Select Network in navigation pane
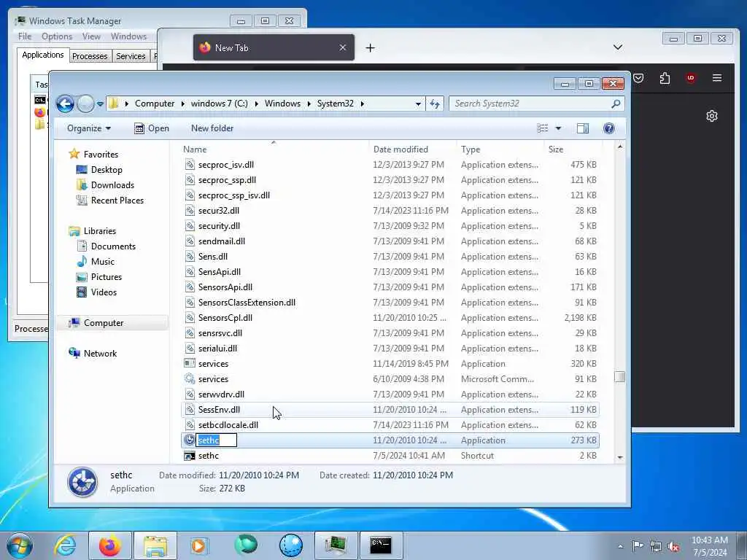The image size is (747, 560). [100, 354]
